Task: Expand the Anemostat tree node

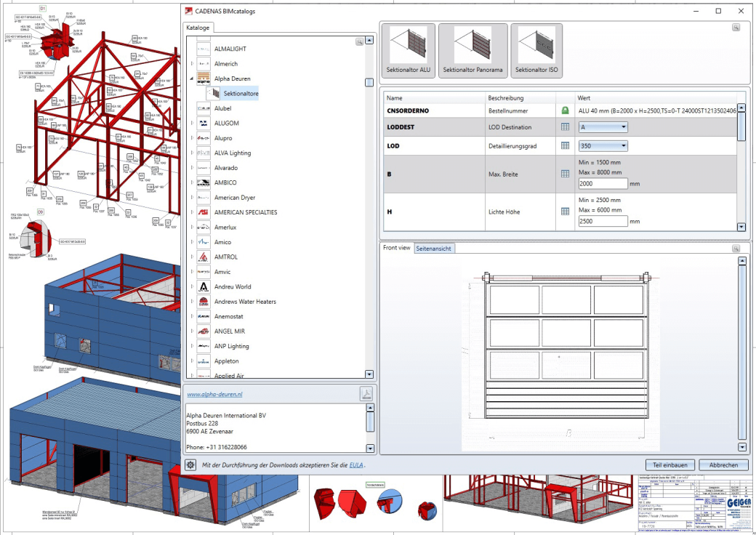Action: coord(192,317)
